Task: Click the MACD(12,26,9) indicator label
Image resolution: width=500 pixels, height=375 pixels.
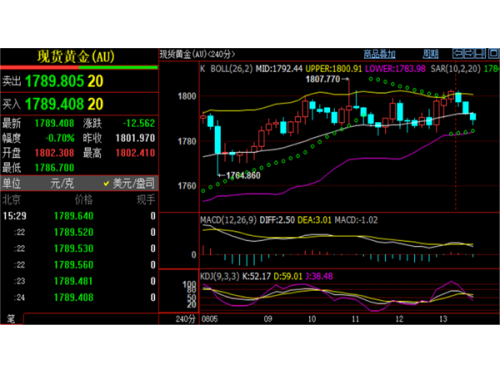Action: click(x=228, y=220)
